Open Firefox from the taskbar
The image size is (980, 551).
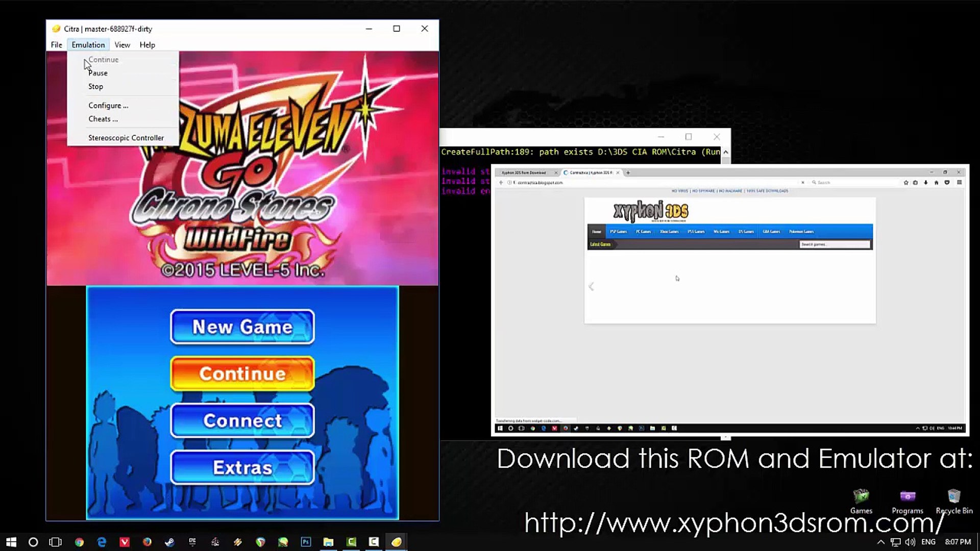pos(147,542)
